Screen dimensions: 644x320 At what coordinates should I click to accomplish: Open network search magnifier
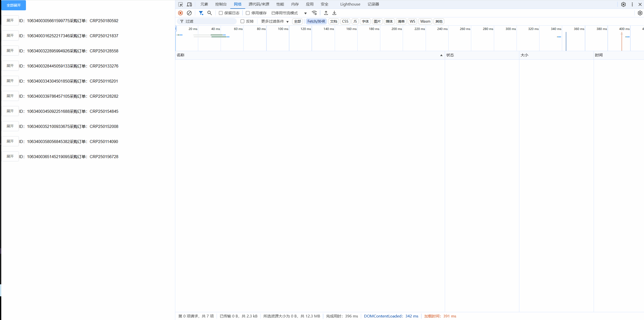[210, 13]
